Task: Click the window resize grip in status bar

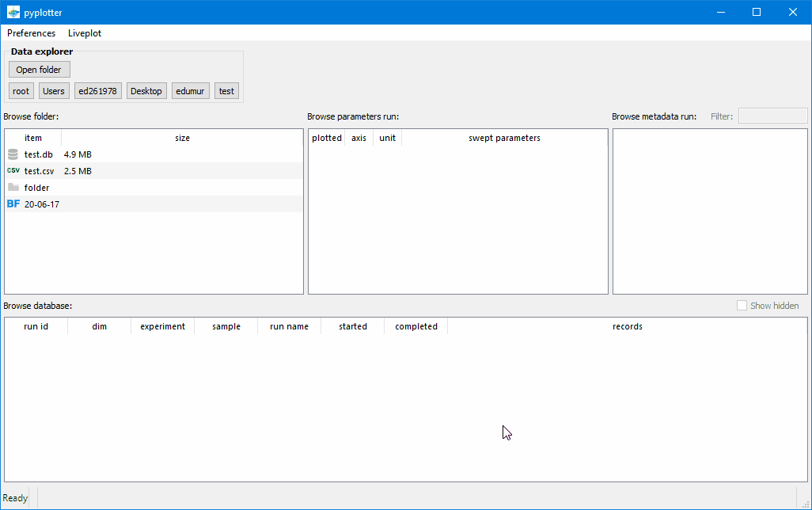Action: tap(805, 504)
